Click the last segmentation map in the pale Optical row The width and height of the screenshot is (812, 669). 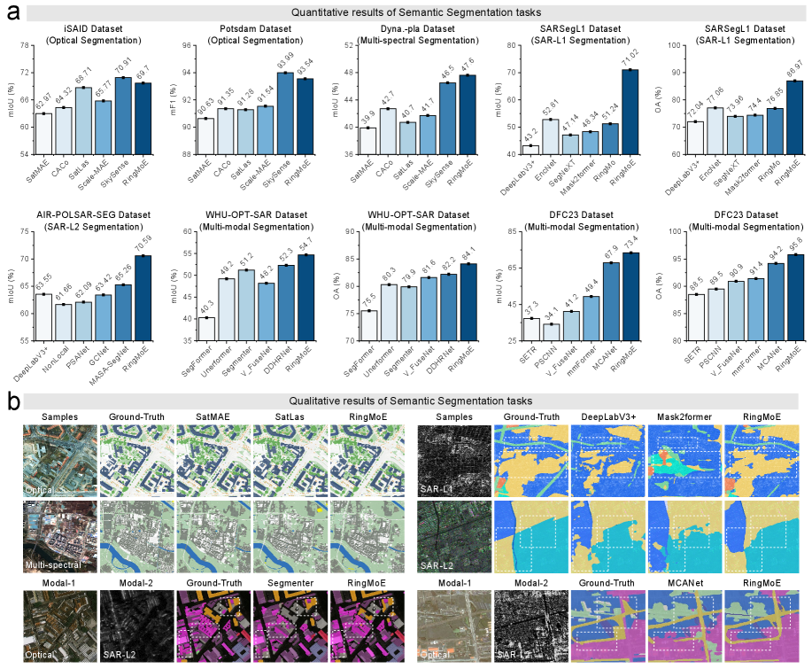[761, 626]
